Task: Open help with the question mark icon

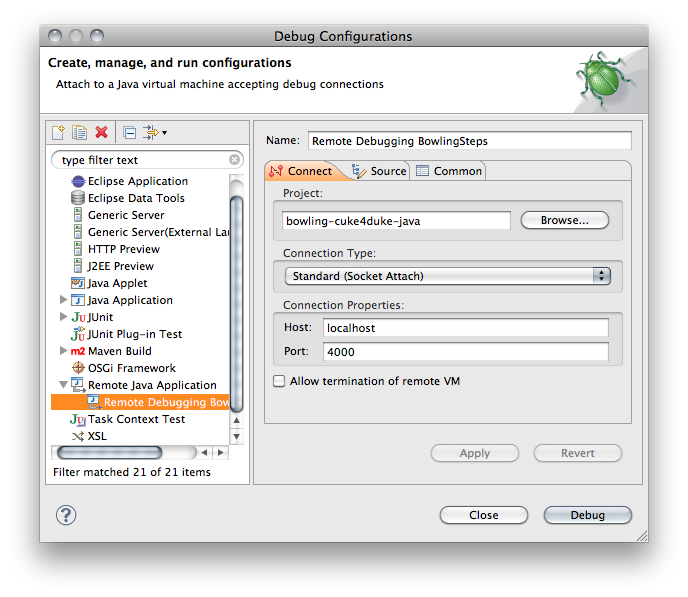Action: (66, 515)
